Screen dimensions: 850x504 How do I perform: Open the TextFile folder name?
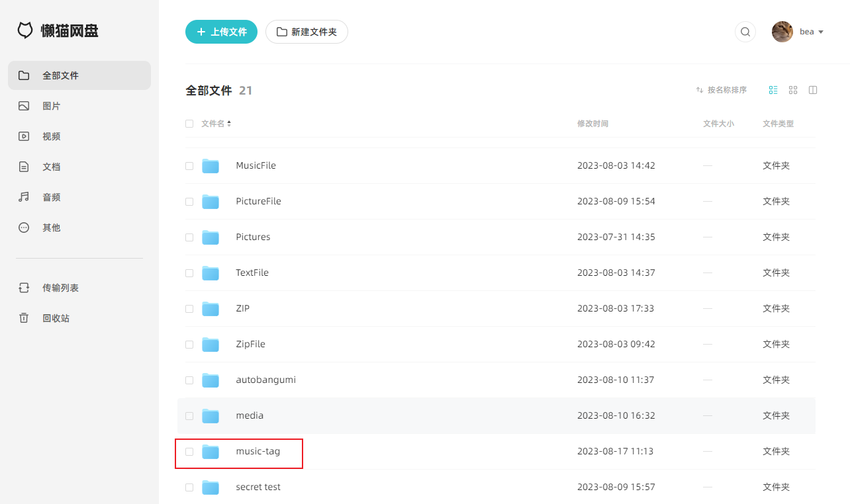pos(252,273)
